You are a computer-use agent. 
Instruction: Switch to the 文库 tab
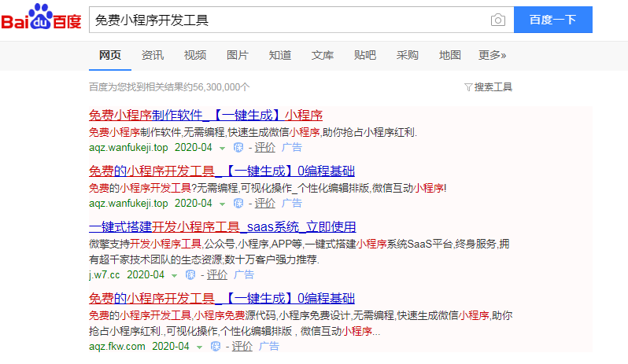[323, 55]
